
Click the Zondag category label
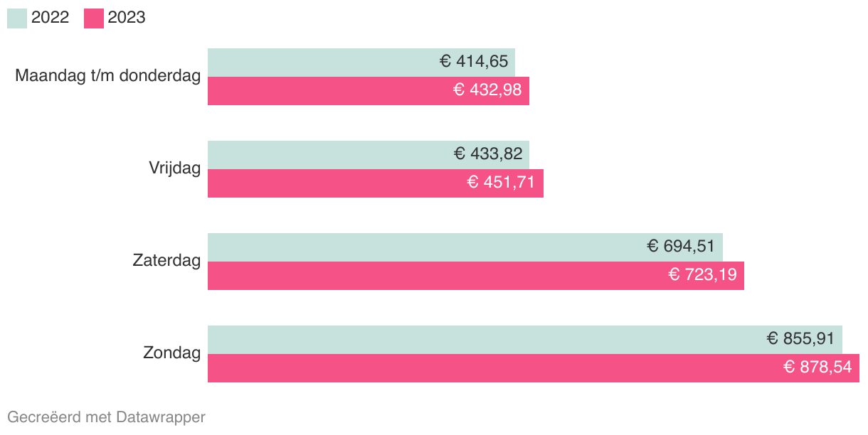pos(171,353)
